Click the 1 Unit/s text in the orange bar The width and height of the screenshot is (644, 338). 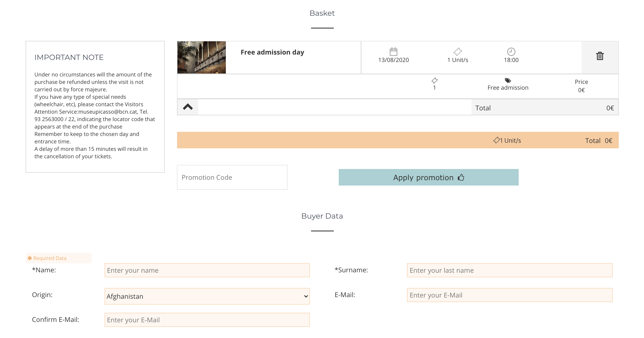click(x=510, y=140)
